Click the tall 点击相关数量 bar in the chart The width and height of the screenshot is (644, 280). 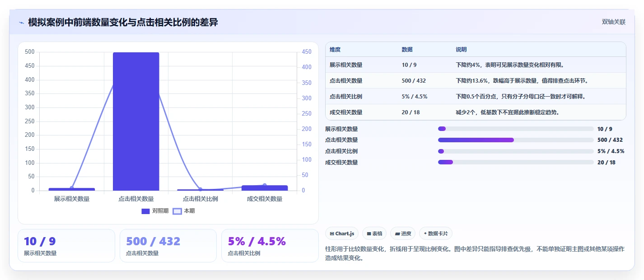(x=136, y=121)
